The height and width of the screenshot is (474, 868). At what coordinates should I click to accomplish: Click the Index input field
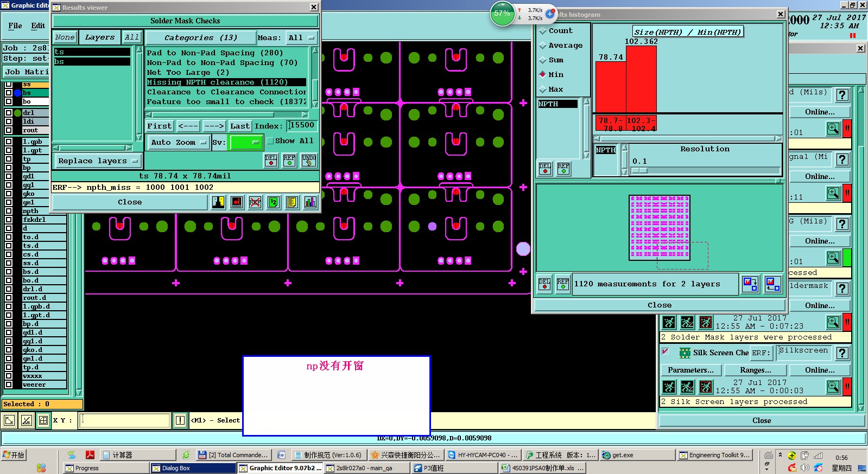tap(302, 125)
